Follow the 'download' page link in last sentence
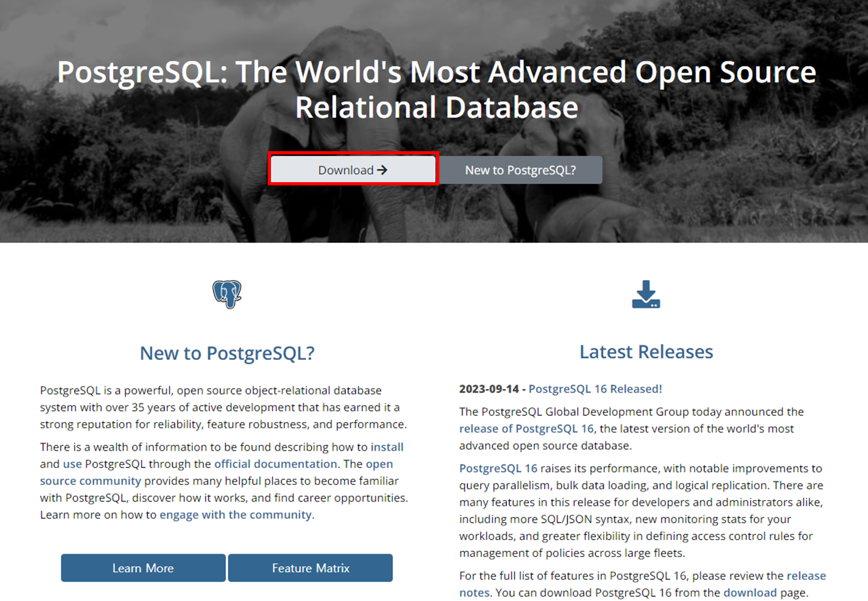The width and height of the screenshot is (868, 601). pyautogui.click(x=750, y=592)
